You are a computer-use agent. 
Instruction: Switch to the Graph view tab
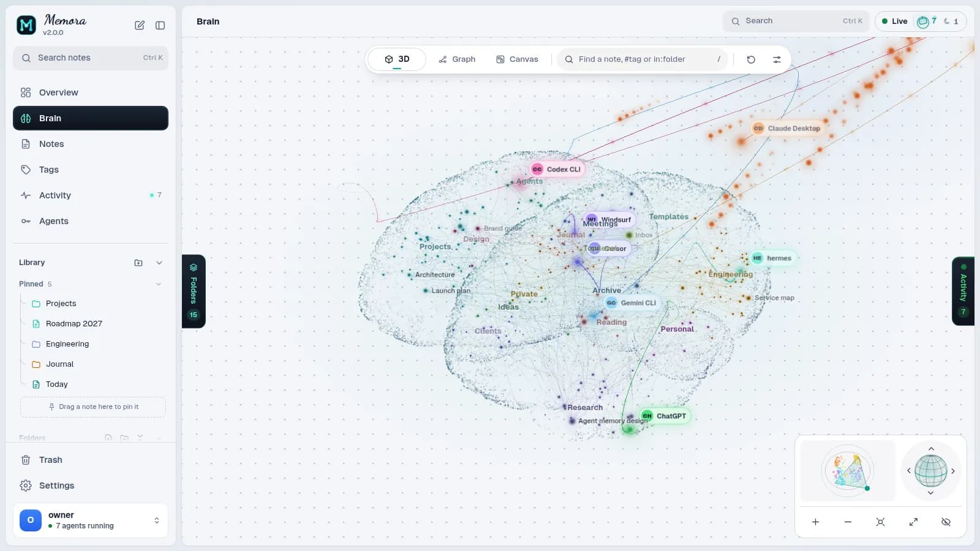pyautogui.click(x=457, y=59)
